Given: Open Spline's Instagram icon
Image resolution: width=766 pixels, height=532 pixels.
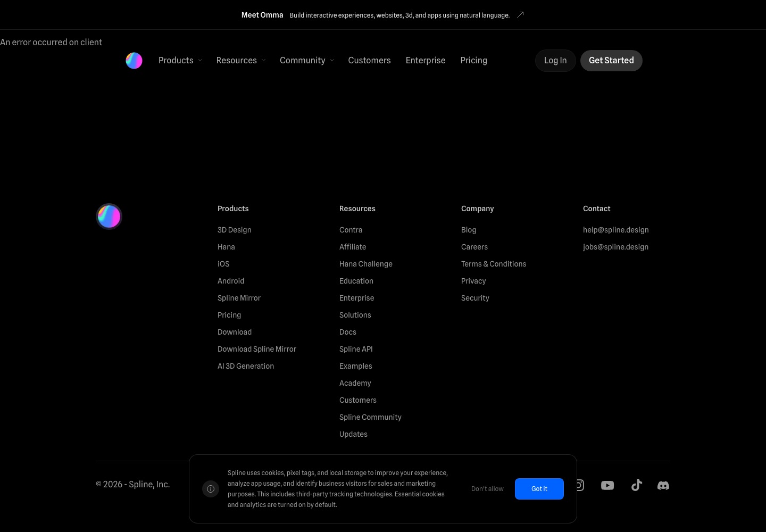Looking at the screenshot, I should click(580, 485).
